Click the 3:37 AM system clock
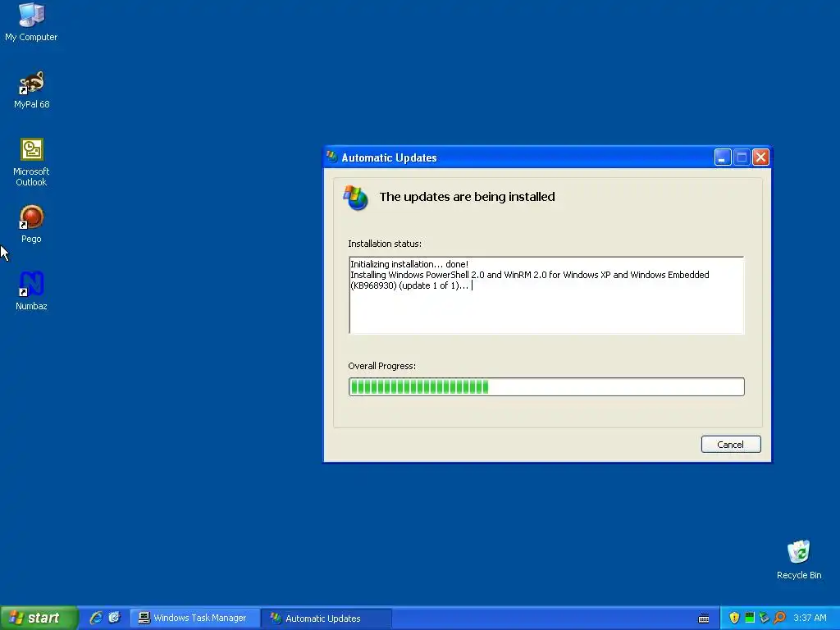This screenshot has height=630, width=840. click(810, 618)
